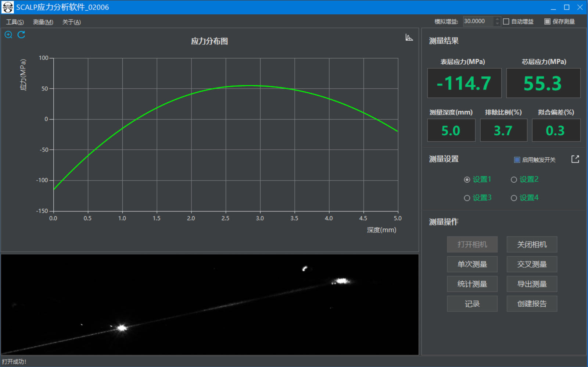Screen dimensions: 588x367
Task: Click the 创建报告 button
Action: (532, 304)
